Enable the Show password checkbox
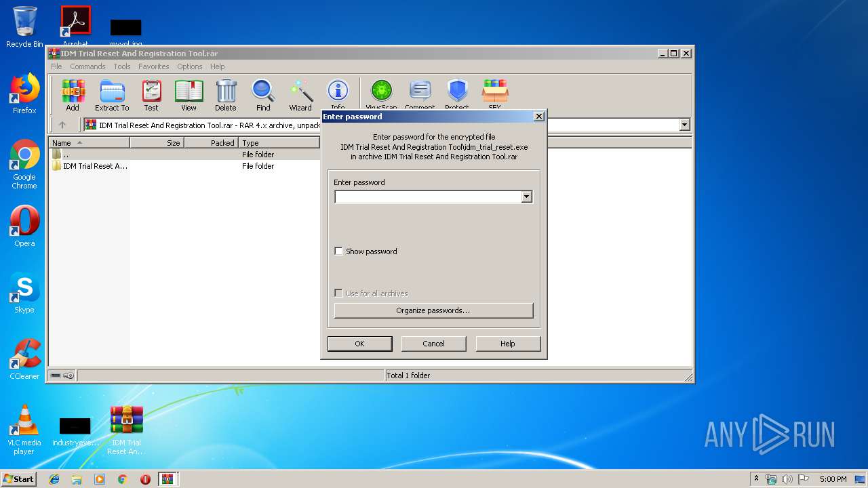 339,251
